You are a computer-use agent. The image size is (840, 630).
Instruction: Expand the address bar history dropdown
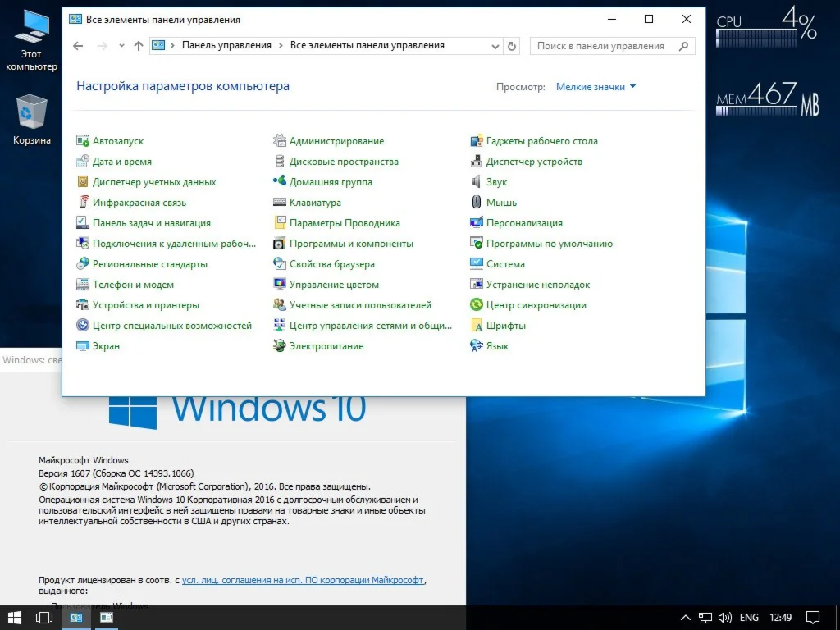coord(495,47)
